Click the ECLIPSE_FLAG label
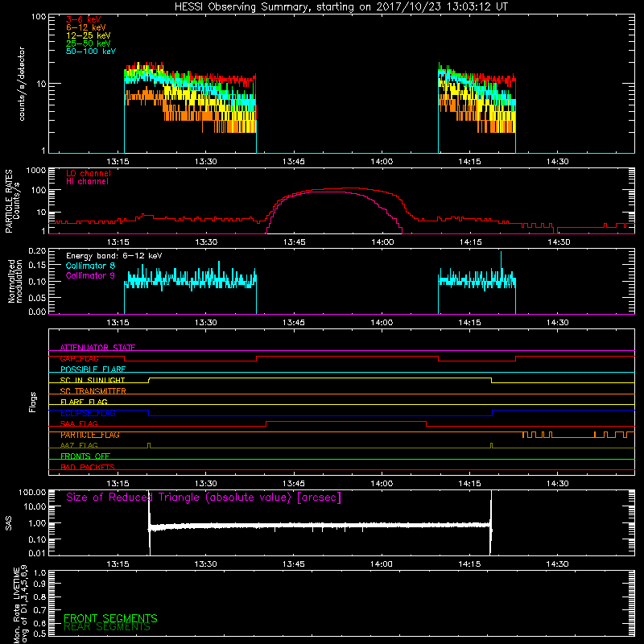The height and width of the screenshot is (644, 644). [x=88, y=413]
